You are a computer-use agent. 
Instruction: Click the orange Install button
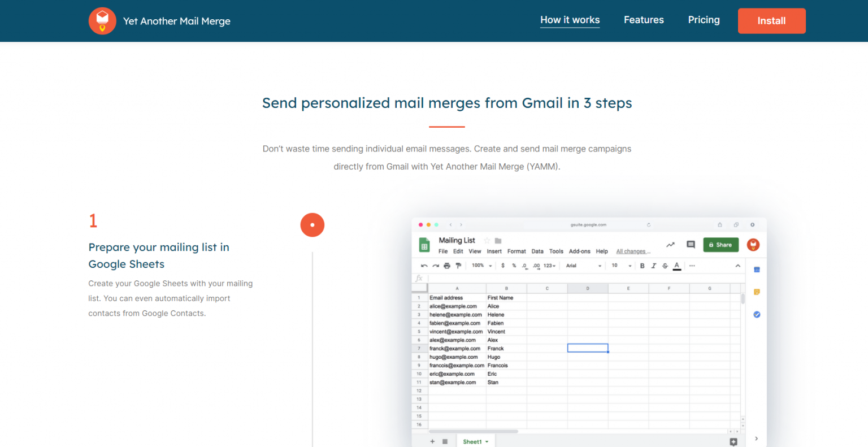(x=771, y=21)
